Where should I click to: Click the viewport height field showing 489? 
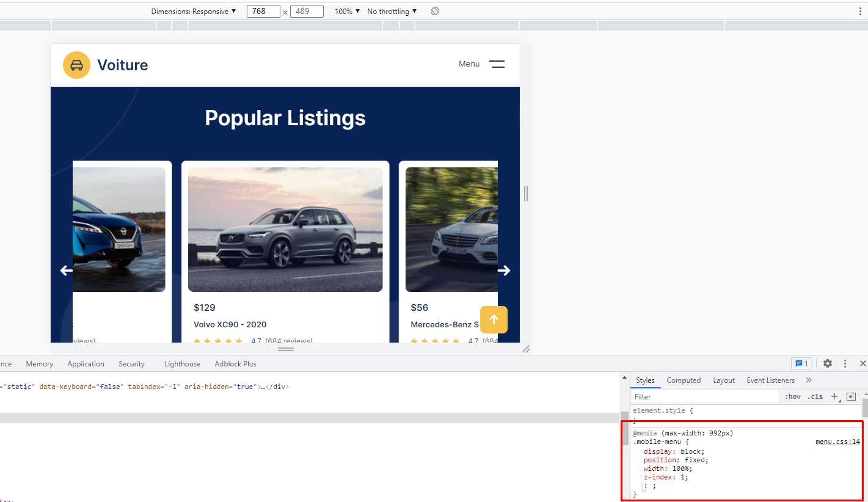click(x=307, y=12)
